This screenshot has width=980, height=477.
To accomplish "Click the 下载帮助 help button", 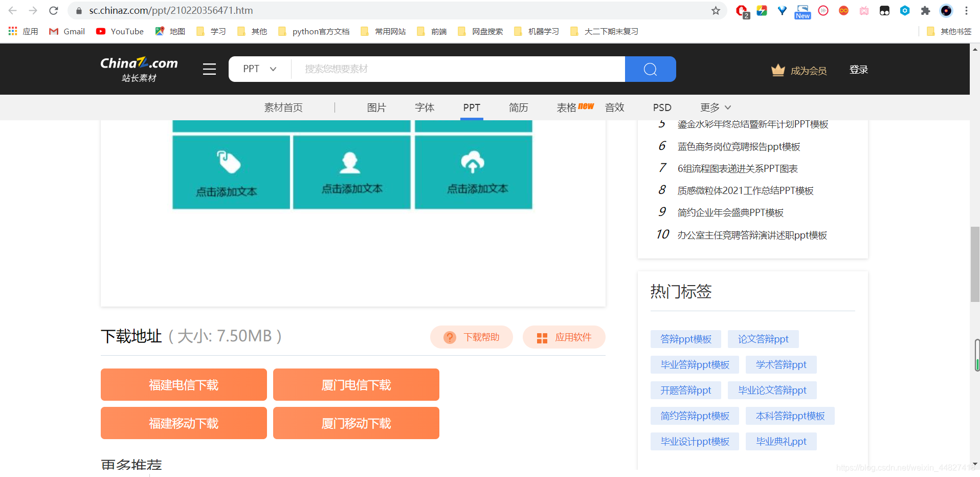I will point(471,337).
